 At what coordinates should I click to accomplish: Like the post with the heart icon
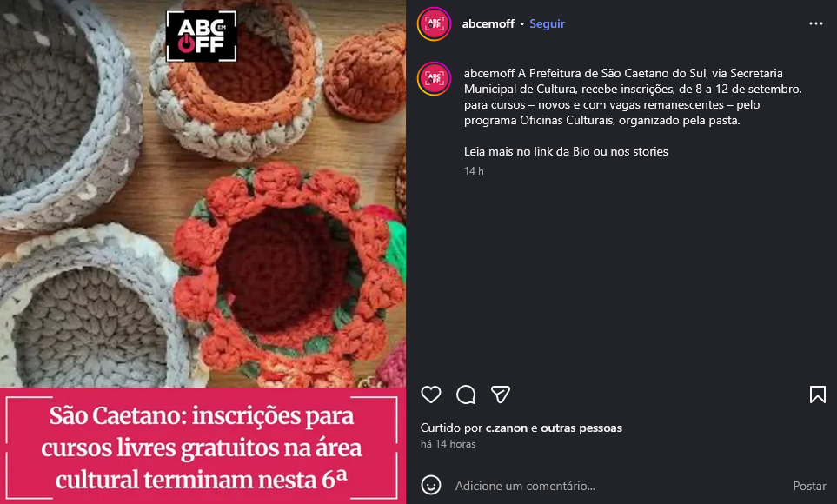pyautogui.click(x=431, y=395)
